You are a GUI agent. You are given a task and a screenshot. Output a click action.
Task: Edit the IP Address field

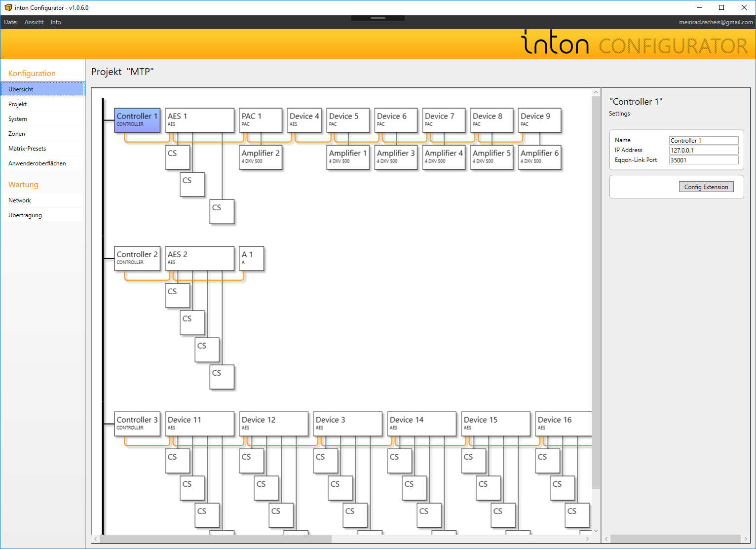[704, 150]
